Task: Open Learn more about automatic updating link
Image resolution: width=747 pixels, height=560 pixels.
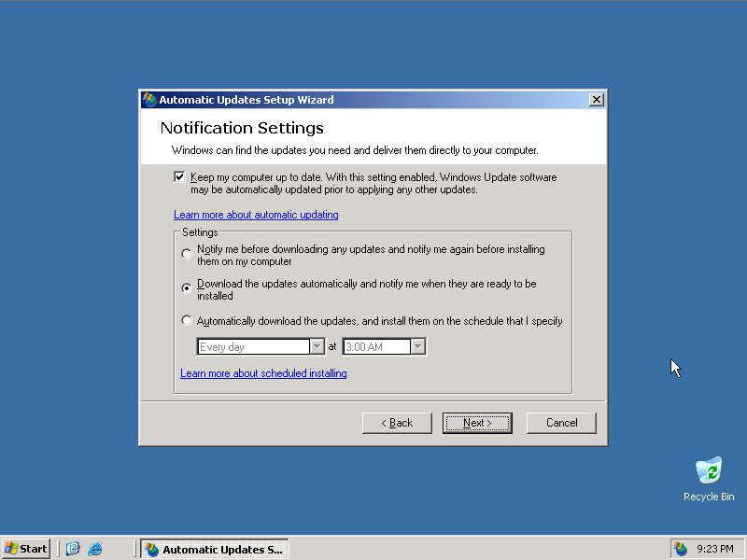Action: click(256, 215)
